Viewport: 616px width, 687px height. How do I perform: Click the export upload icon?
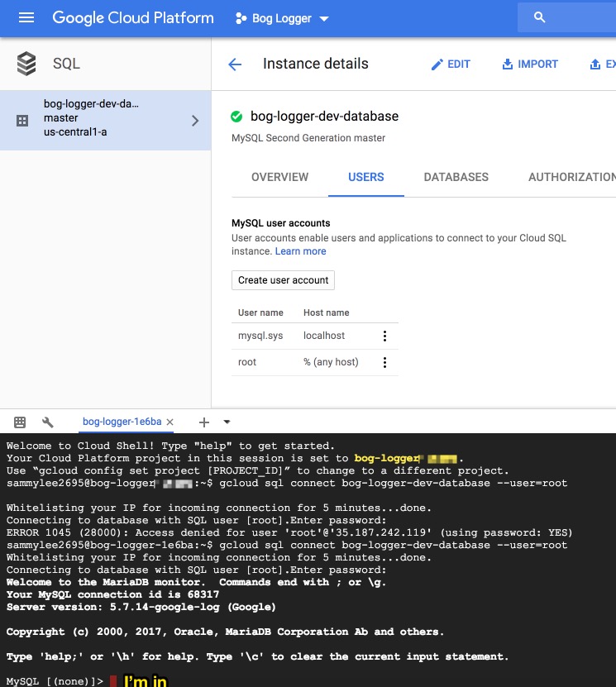pos(595,64)
